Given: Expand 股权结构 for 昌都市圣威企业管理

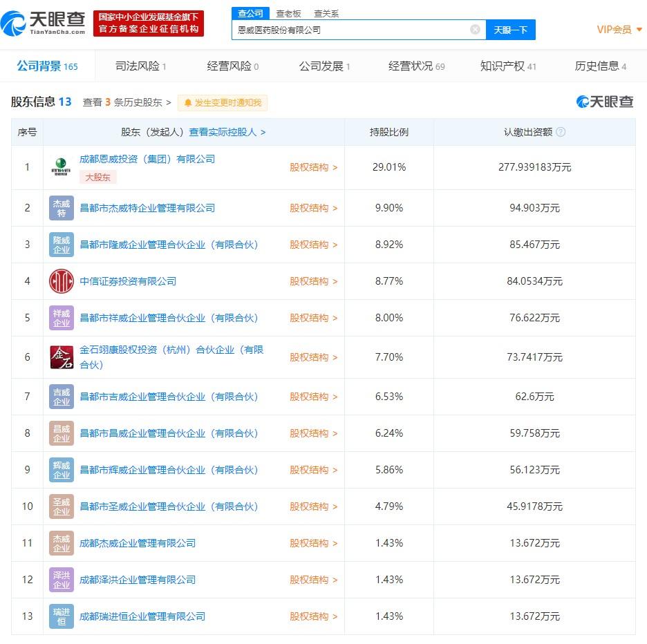Looking at the screenshot, I should click(313, 506).
